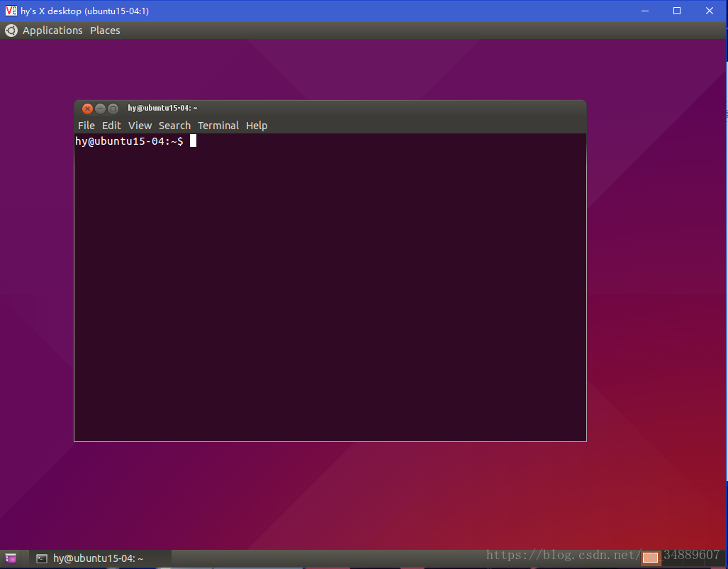Open the terminal File menu
The width and height of the screenshot is (728, 569).
(x=86, y=126)
